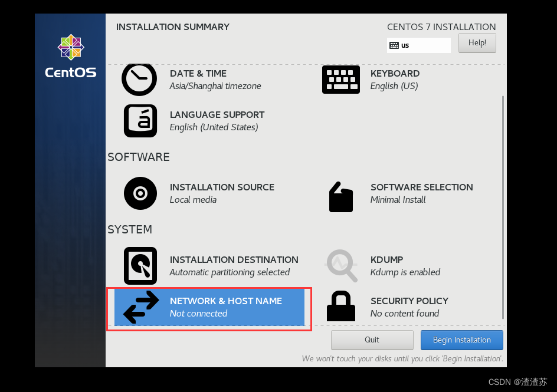Open the KEYBOARD label
Screen dimensions: 557x392
(x=395, y=74)
